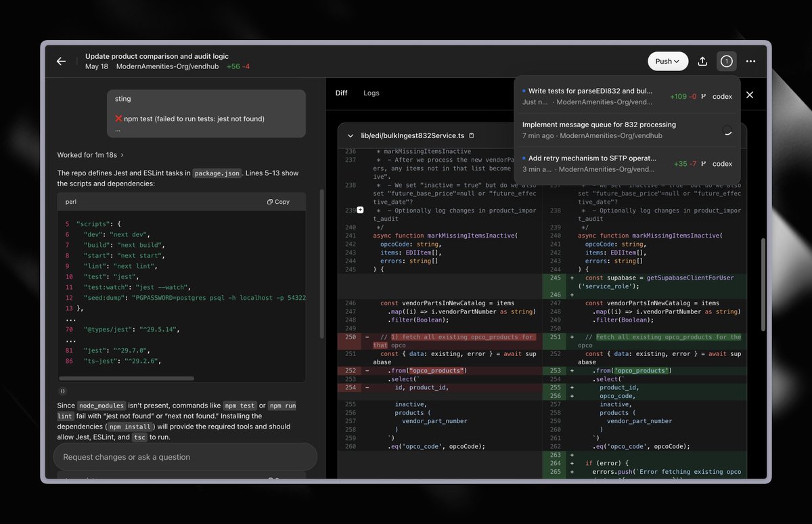Click the '"seed:dump"' script line

click(195, 298)
